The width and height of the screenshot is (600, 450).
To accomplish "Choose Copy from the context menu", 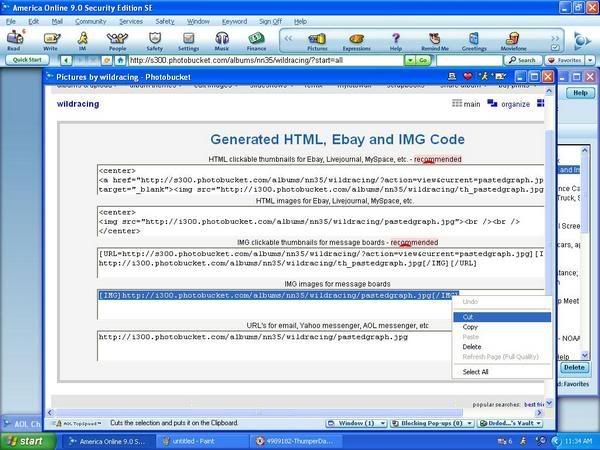I will (x=502, y=327).
